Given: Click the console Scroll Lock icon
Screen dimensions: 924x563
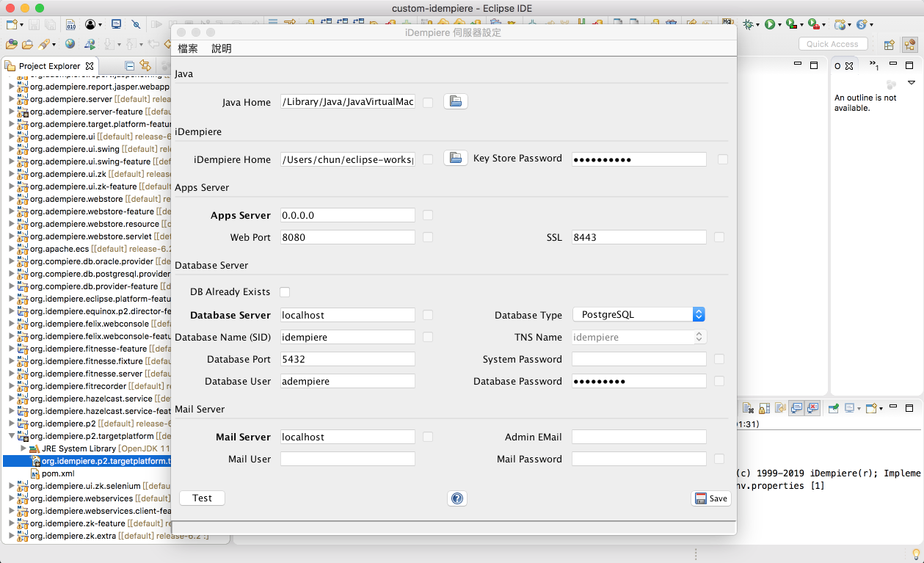Looking at the screenshot, I should click(x=764, y=408).
